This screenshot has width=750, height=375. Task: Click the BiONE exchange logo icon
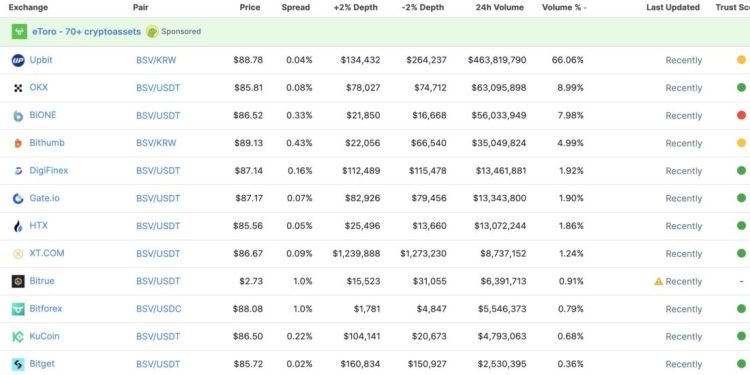pos(18,116)
